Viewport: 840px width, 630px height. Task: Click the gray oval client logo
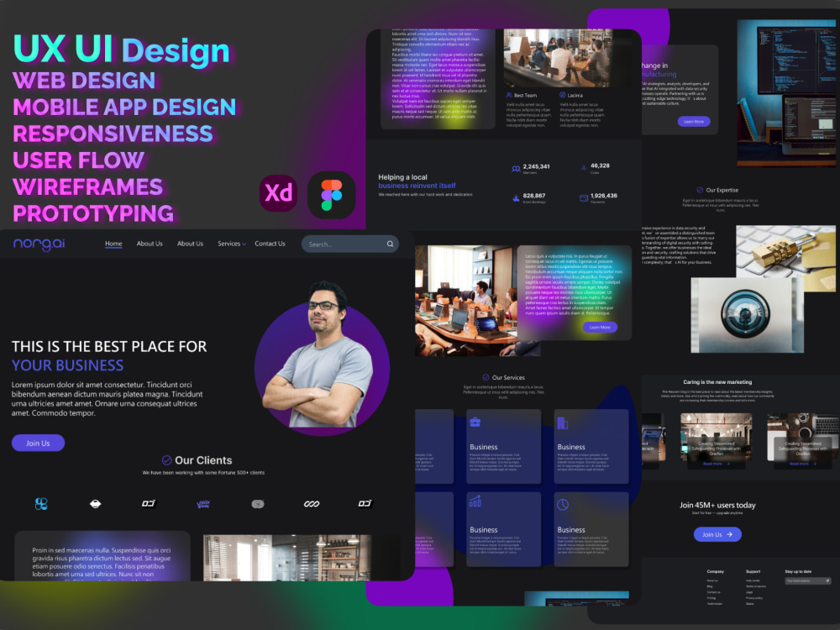coord(258,503)
